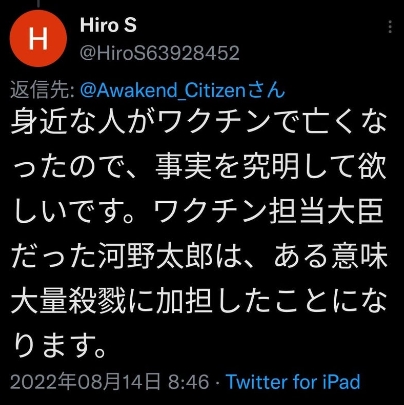Click the 2022年08月14日 date stamp
Image resolution: width=404 pixels, height=405 pixels.
(x=85, y=382)
